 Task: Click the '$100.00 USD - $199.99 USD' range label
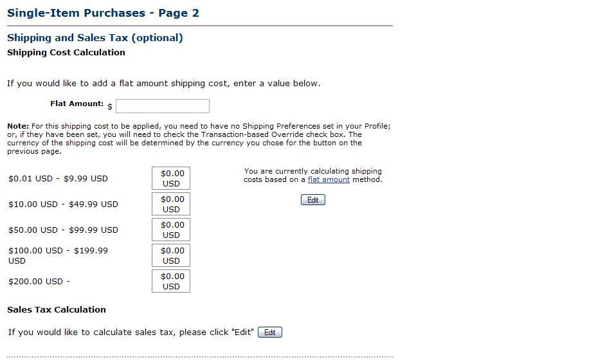click(x=58, y=255)
